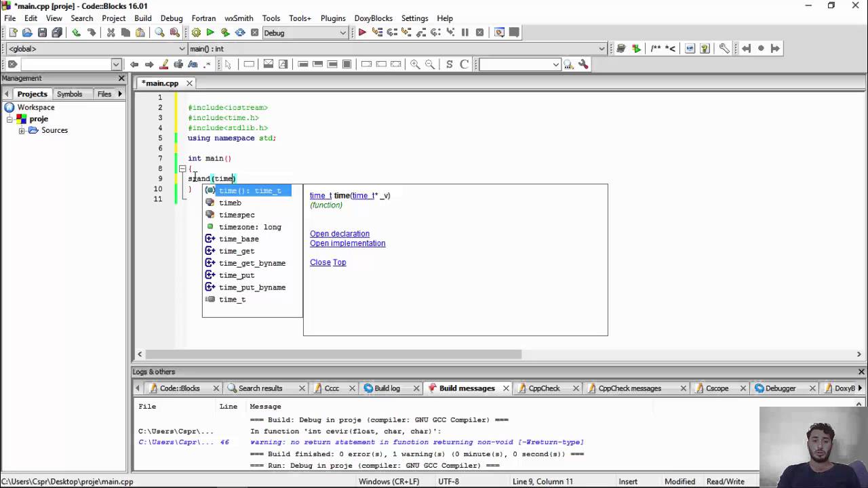The image size is (868, 488).
Task: Click the Open implementation link
Action: [347, 243]
